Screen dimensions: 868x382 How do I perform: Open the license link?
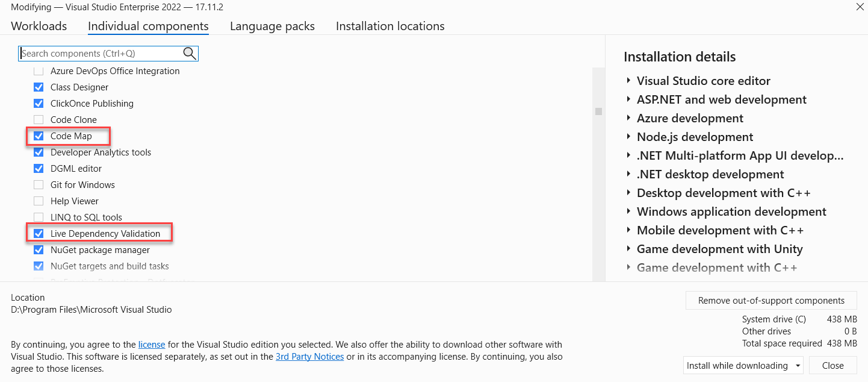[x=152, y=345]
